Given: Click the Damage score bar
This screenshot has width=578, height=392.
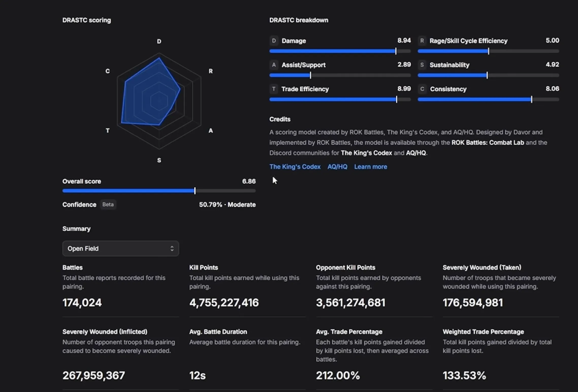Looking at the screenshot, I should [x=340, y=51].
